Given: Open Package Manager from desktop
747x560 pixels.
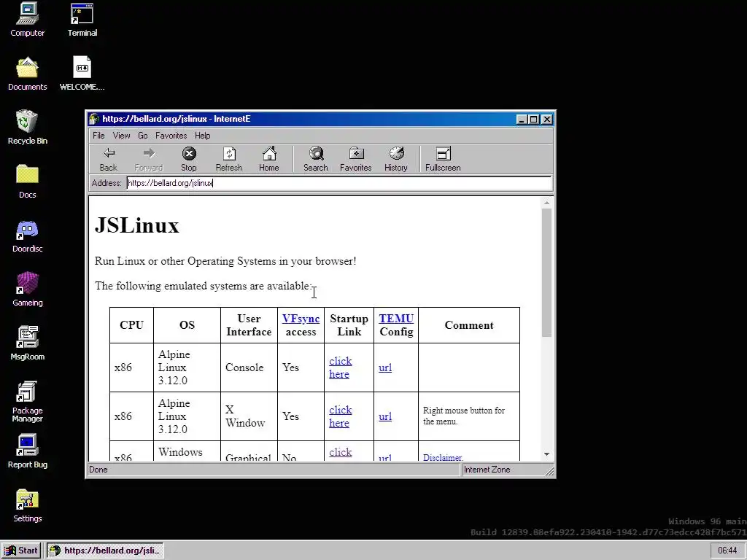Looking at the screenshot, I should coord(27,402).
